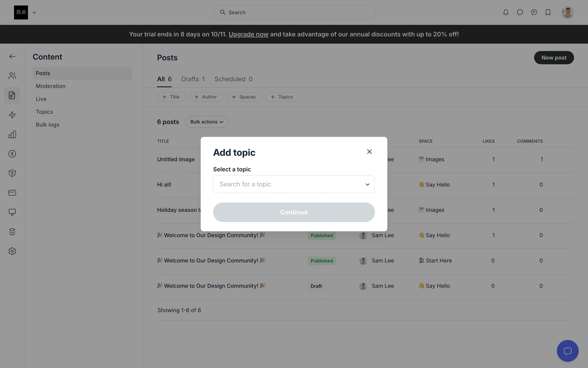Viewport: 588px width, 368px height.
Task: Open the support chat bubble button
Action: tap(567, 351)
